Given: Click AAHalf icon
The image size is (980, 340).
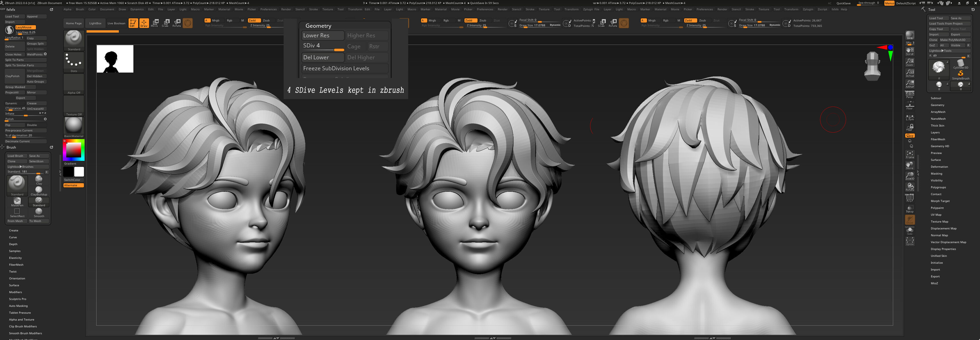Looking at the screenshot, I should (910, 84).
